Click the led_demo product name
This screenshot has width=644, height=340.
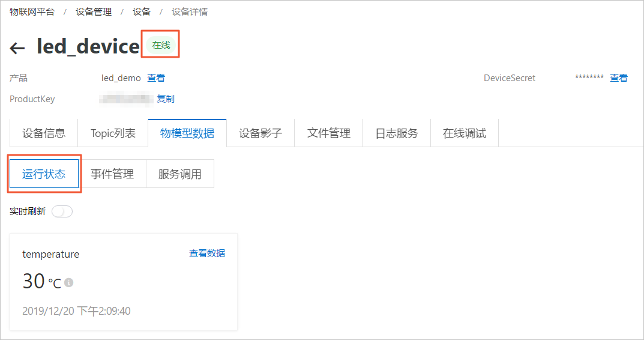tap(121, 77)
